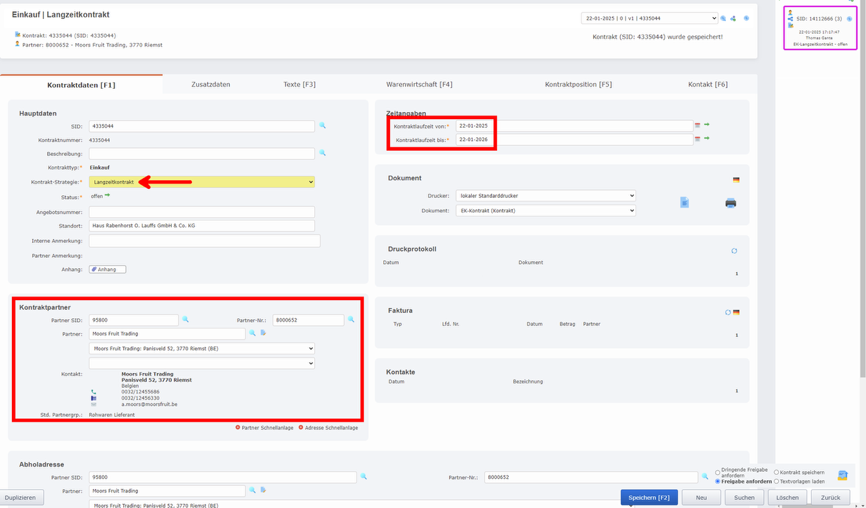
Task: Refresh the Druckprotokoll list
Action: (x=734, y=251)
